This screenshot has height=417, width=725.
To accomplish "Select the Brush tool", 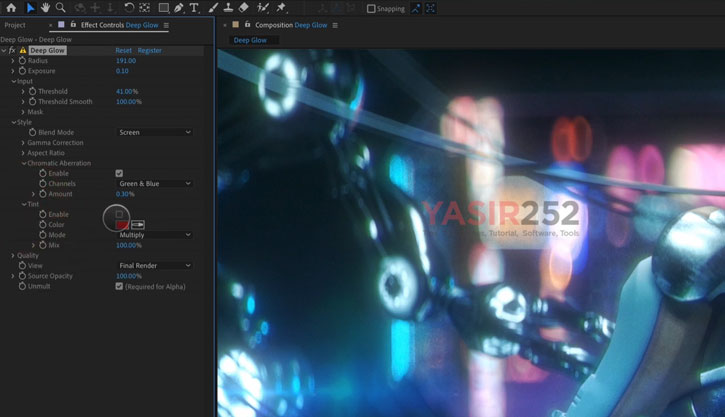I will (213, 7).
